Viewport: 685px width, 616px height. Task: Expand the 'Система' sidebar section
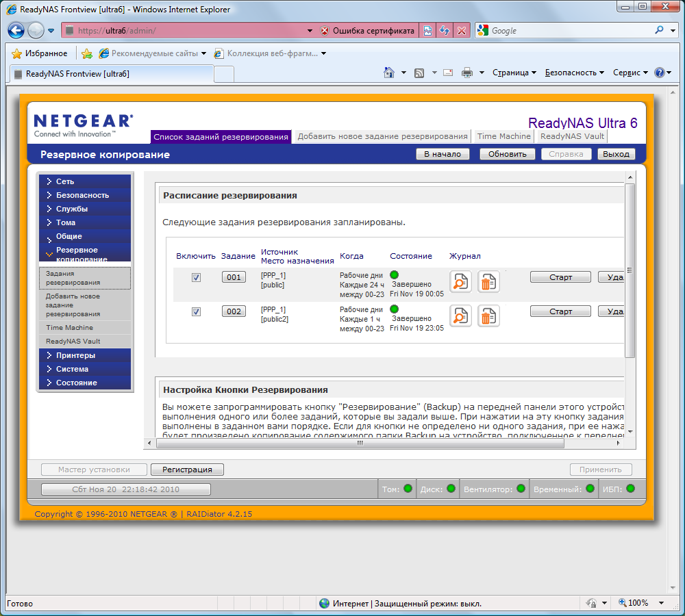pos(85,369)
